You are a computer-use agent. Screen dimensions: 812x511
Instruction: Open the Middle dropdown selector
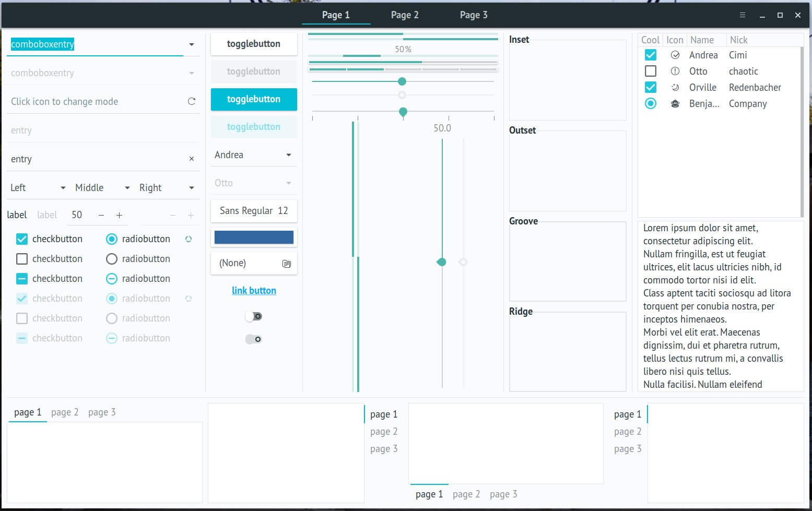pyautogui.click(x=127, y=188)
